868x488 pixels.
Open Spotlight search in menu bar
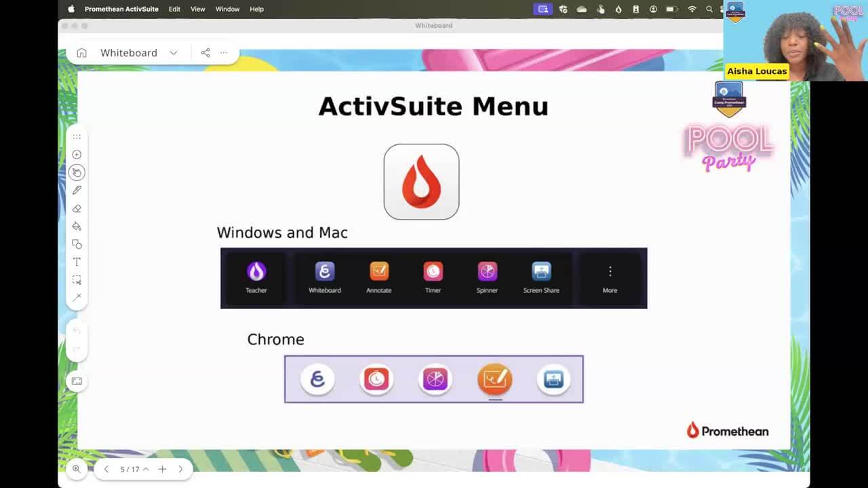tap(709, 9)
